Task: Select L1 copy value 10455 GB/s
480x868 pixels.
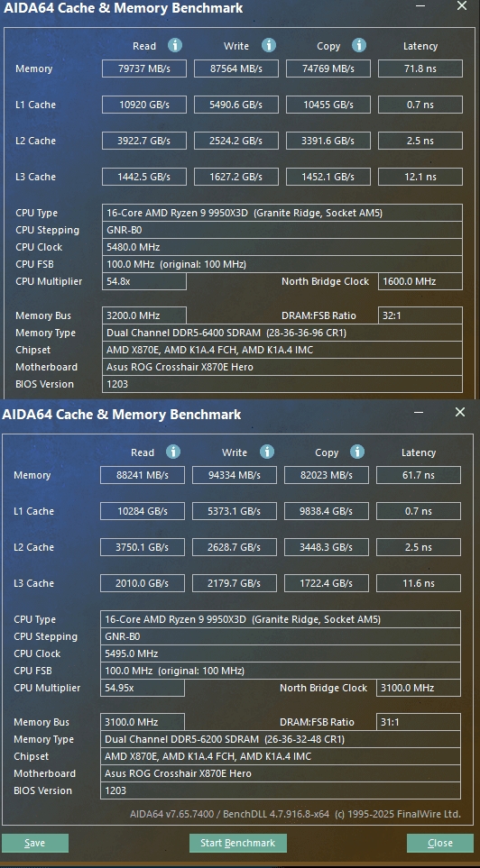Action: click(328, 105)
